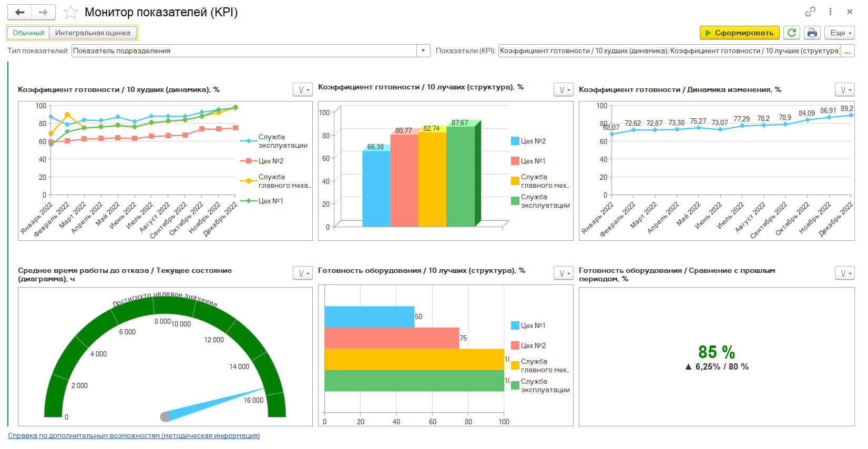This screenshot has width=868, height=449.
Task: Switch to Интегральная оценка tab
Action: [93, 33]
